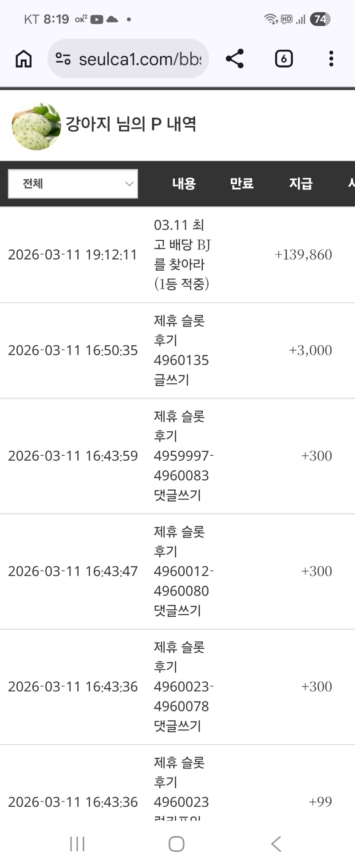Select the 지급 column header
Image resolution: width=355 pixels, height=868 pixels.
pyautogui.click(x=301, y=183)
